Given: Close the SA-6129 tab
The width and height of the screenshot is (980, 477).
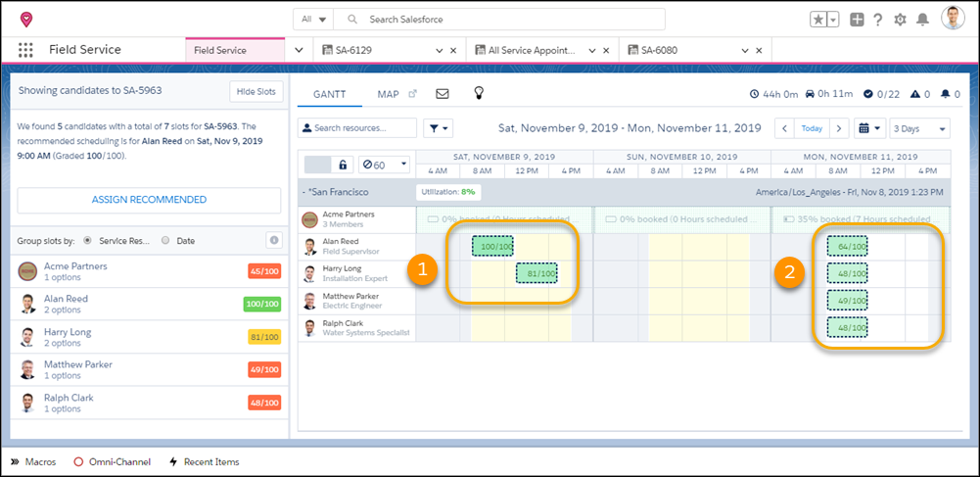Looking at the screenshot, I should coord(453,51).
